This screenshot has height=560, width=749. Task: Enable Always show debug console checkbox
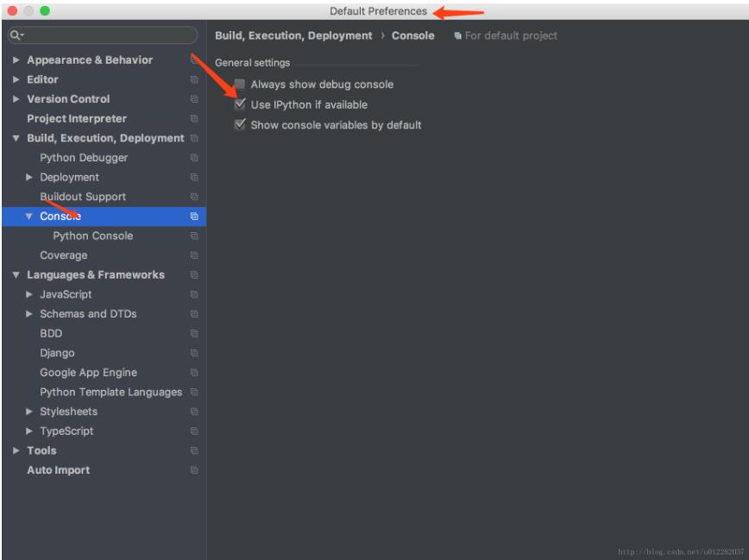click(x=240, y=85)
